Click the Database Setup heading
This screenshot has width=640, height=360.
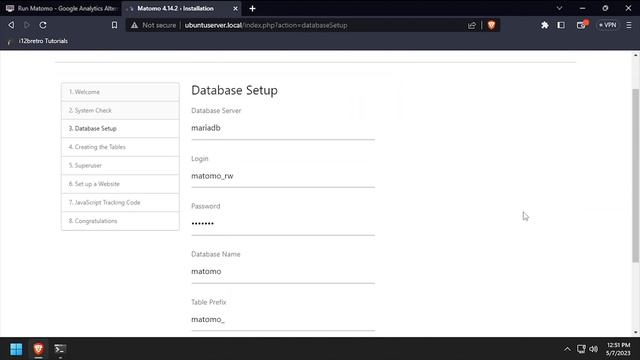[234, 90]
